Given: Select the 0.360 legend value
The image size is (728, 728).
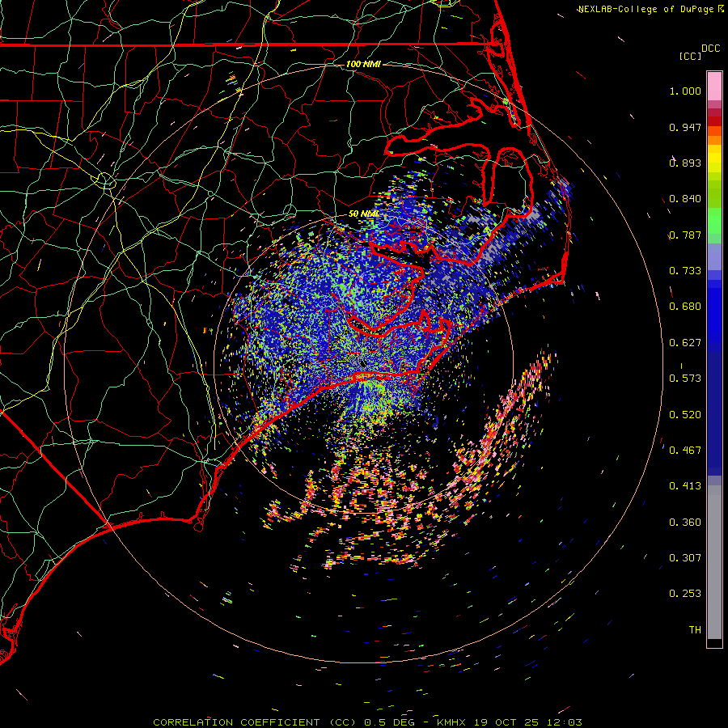Looking at the screenshot, I should point(685,523).
